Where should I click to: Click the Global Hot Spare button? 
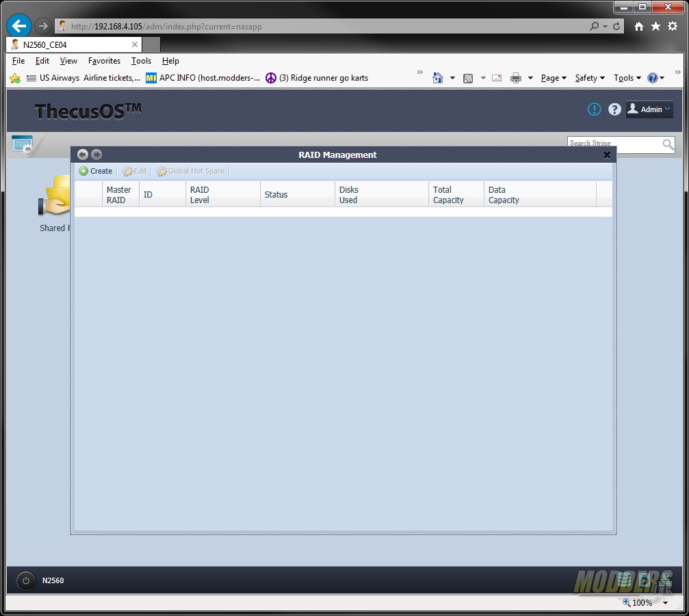(x=190, y=171)
